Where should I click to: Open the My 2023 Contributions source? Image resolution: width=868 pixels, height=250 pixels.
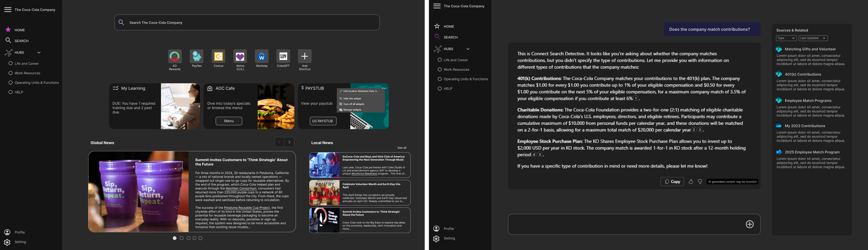click(805, 126)
